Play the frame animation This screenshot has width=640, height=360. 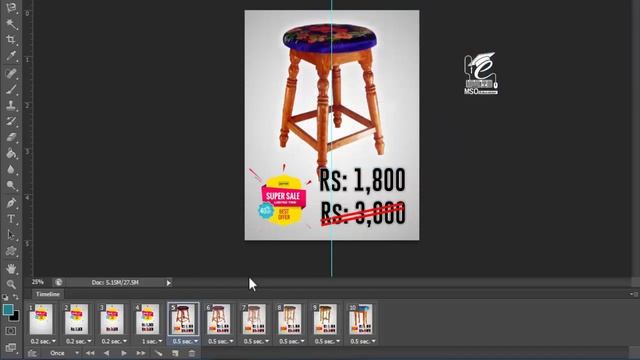(x=124, y=353)
